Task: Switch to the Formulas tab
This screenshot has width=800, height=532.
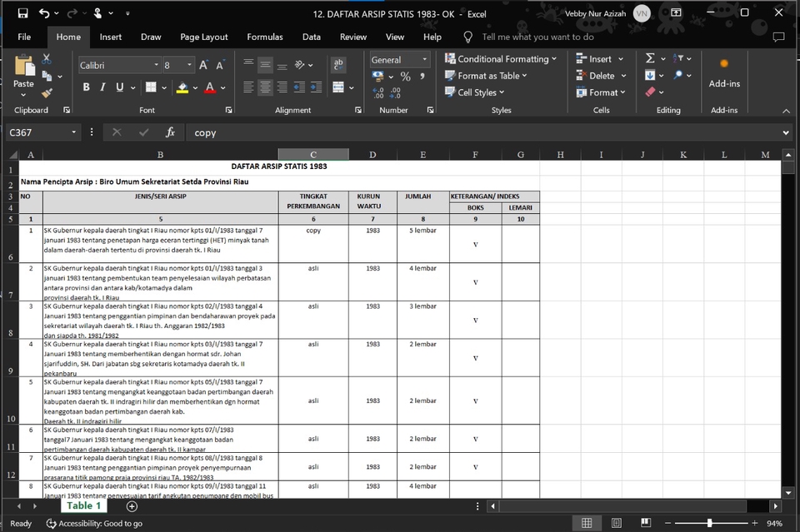Action: point(264,37)
